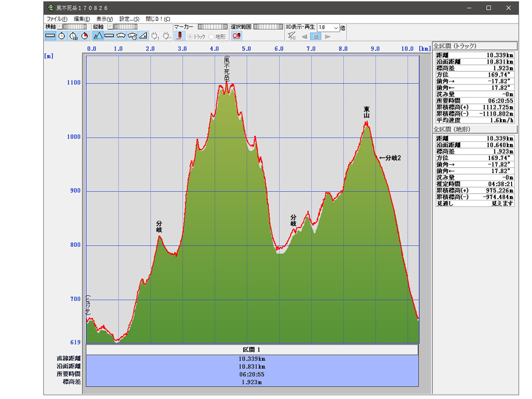Click the 3D display reset icon
Screen dimensions: 532x399
(291, 36)
